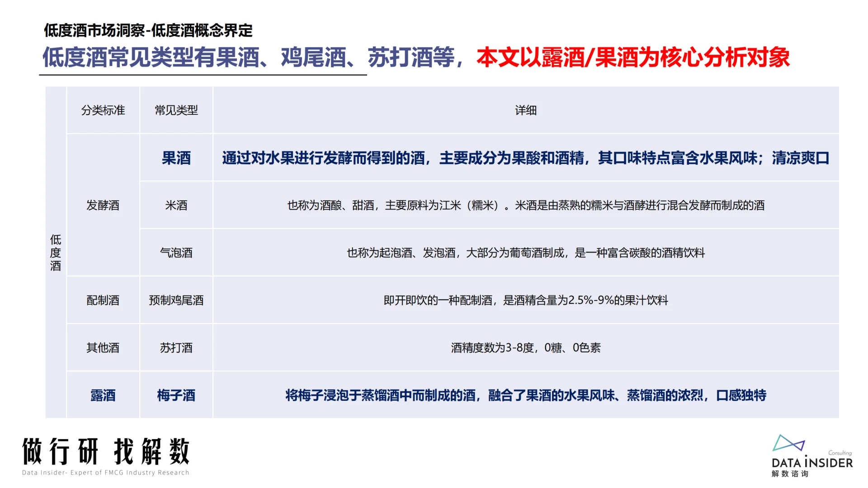Click the 发酵酒 category cell
868x488 pixels.
(x=103, y=205)
